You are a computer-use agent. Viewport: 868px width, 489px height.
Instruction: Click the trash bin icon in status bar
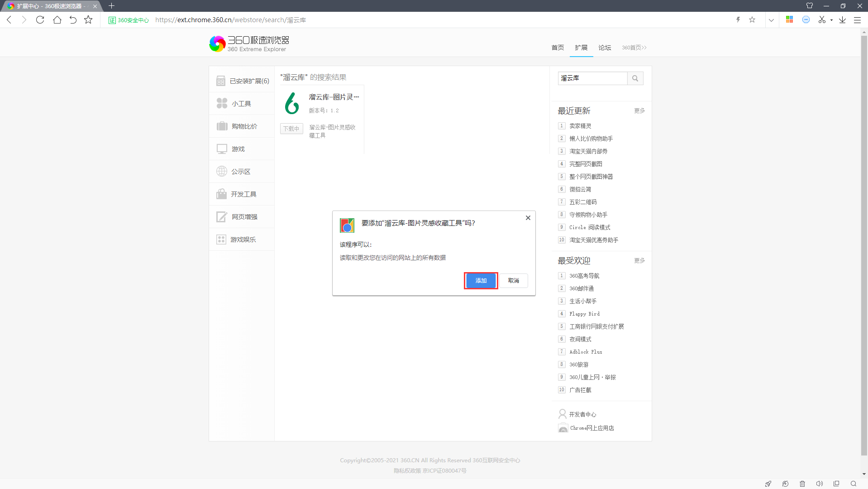[x=802, y=484]
